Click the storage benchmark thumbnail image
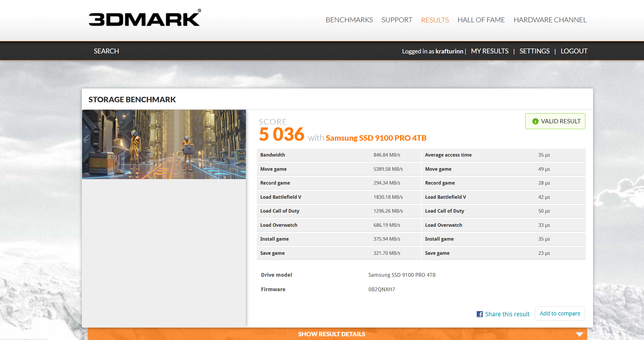Viewport: 644px width, 340px height. tap(164, 144)
